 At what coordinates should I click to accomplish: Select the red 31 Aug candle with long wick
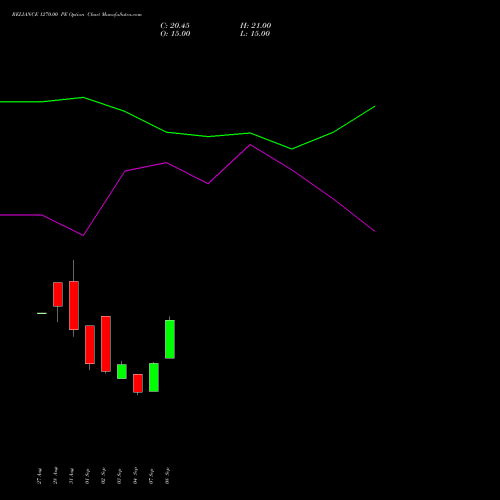[x=74, y=305]
